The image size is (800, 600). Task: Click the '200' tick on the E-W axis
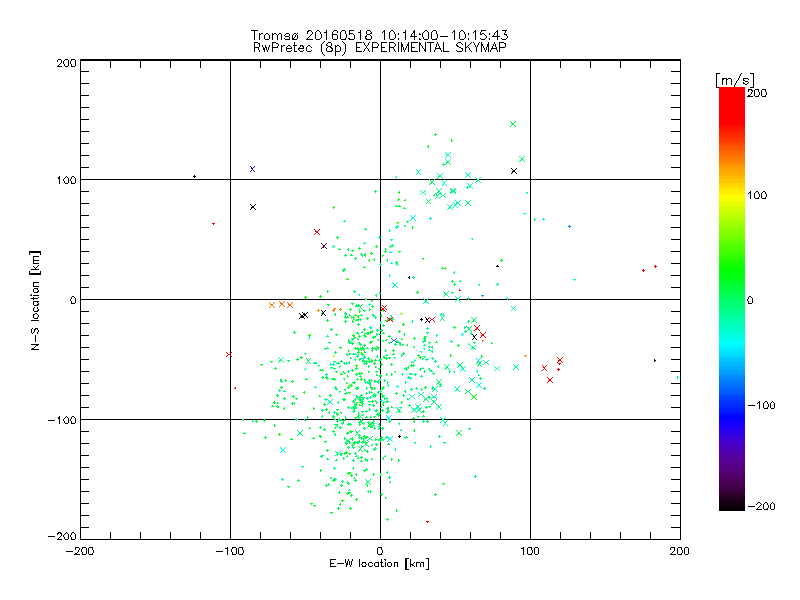[680, 551]
